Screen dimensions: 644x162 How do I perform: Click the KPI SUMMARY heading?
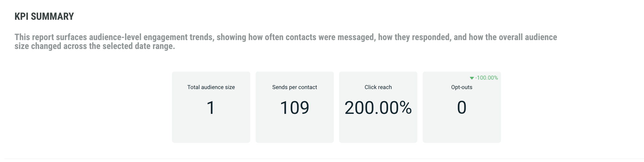click(44, 17)
